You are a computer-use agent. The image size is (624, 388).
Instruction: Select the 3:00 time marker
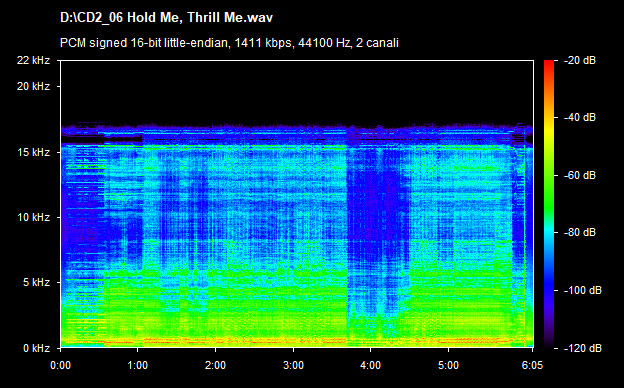click(293, 365)
